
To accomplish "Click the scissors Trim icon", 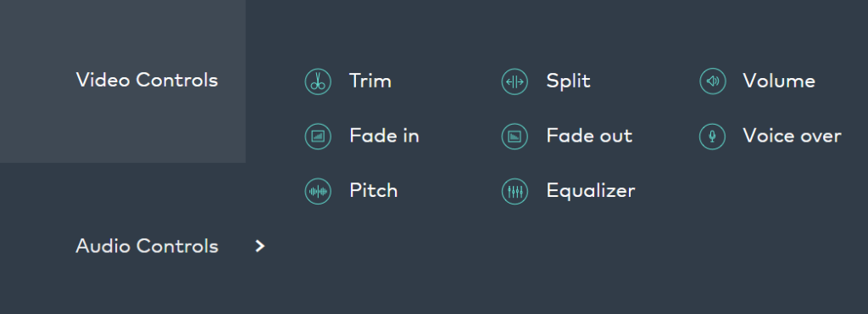I will click(x=318, y=82).
